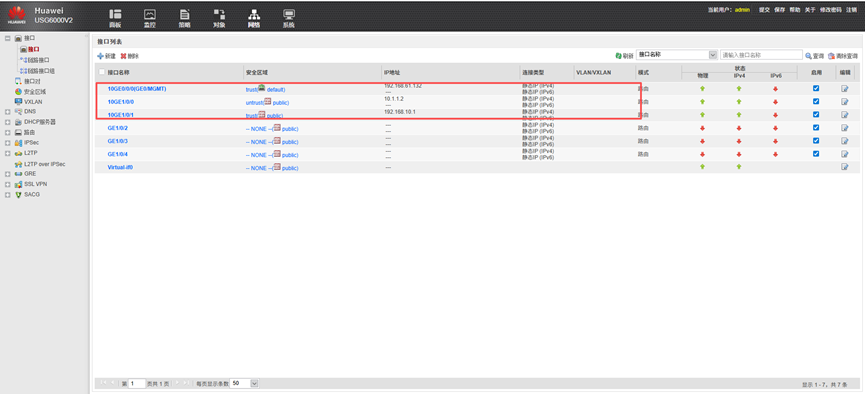
Task: Click 保存 in the top-right menu
Action: pyautogui.click(x=779, y=10)
